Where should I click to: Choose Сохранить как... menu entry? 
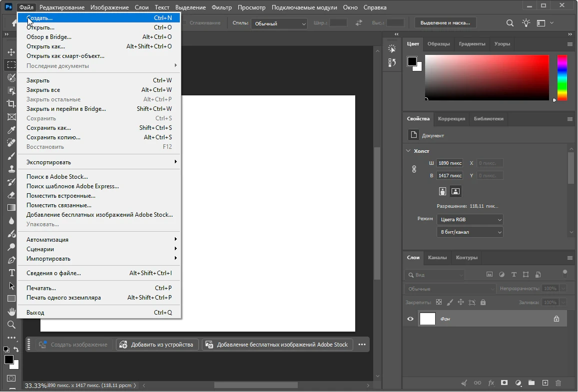point(99,128)
